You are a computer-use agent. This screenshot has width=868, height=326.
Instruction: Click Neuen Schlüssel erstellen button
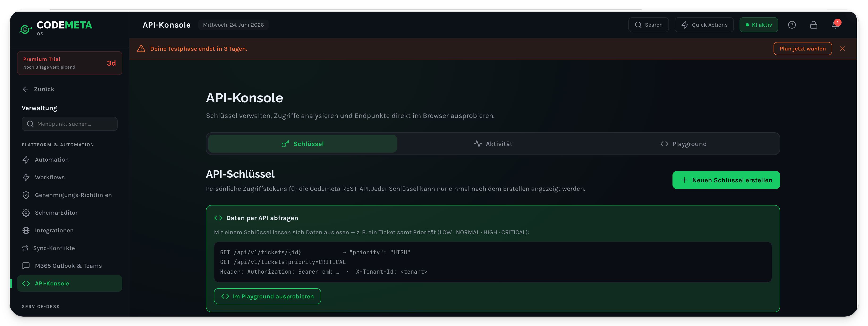726,180
